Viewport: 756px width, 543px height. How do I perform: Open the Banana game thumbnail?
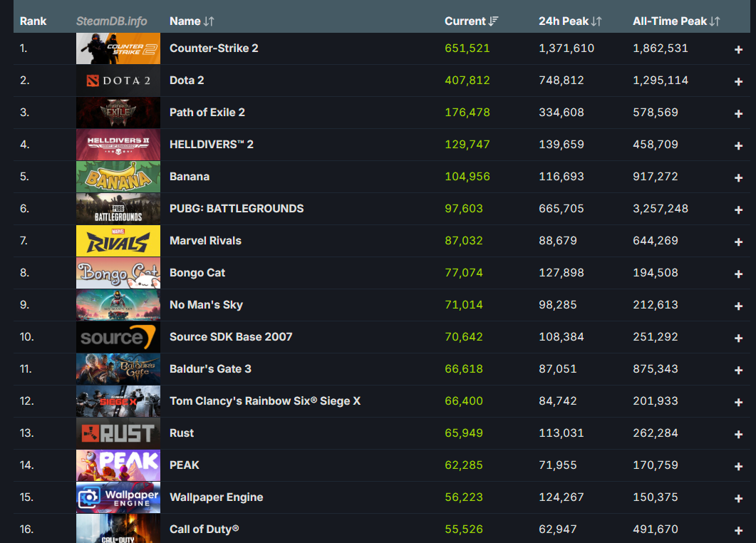(x=118, y=177)
